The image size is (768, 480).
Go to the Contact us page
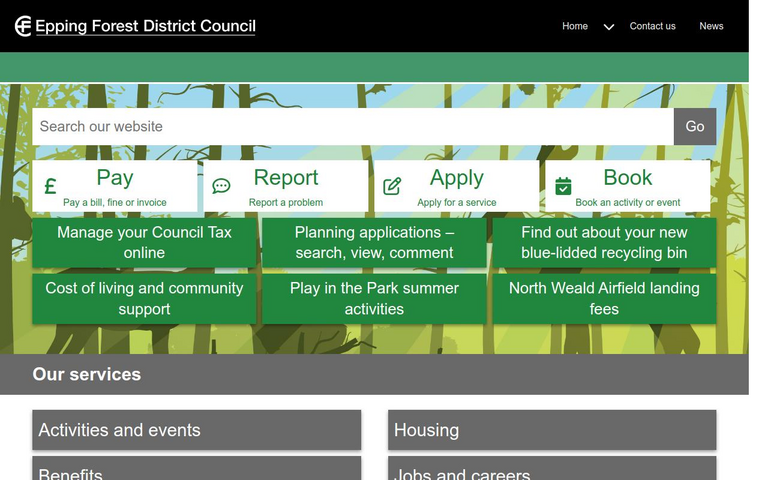(652, 26)
